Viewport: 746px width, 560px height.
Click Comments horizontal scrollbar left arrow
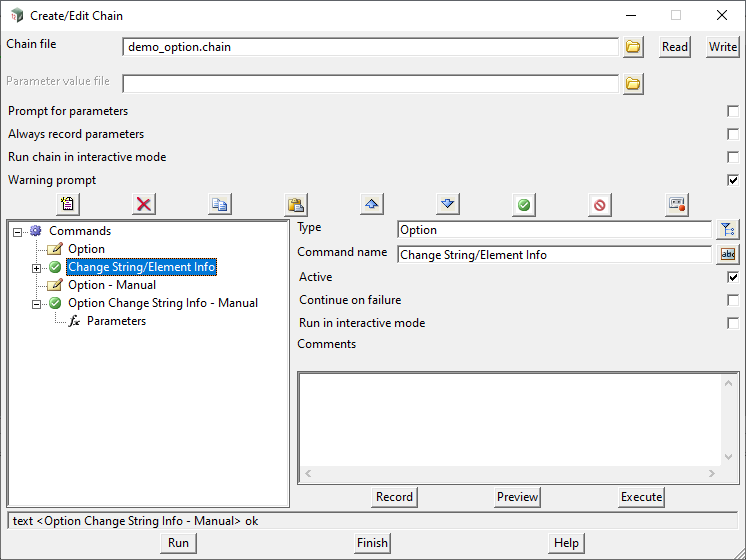(x=308, y=473)
